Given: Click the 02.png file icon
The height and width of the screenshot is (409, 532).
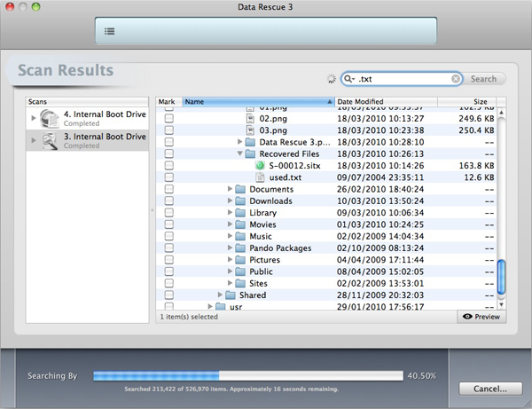Looking at the screenshot, I should (x=250, y=118).
